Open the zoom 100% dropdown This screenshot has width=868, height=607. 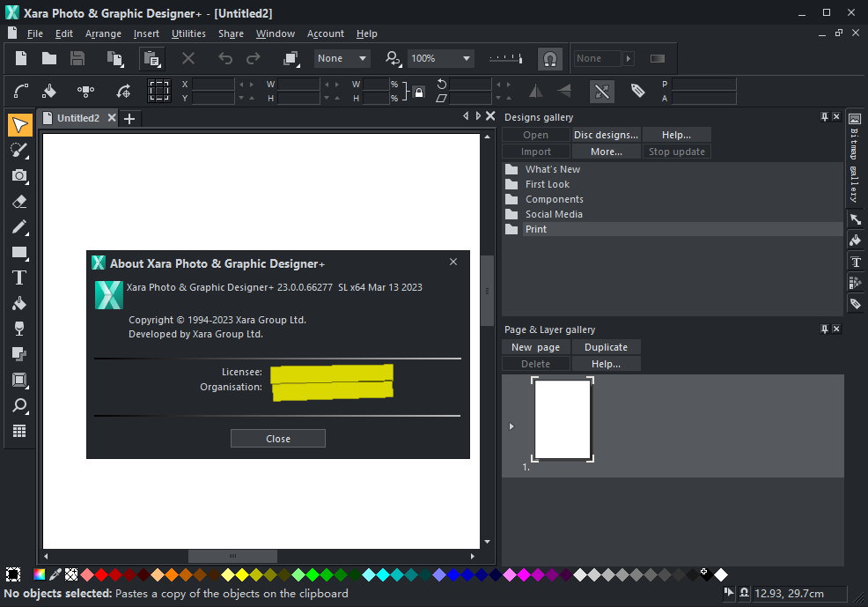(466, 58)
